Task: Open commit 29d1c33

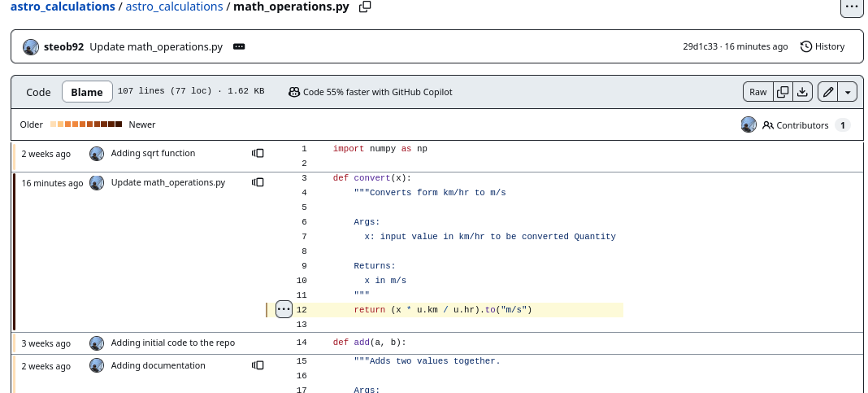Action: point(701,46)
